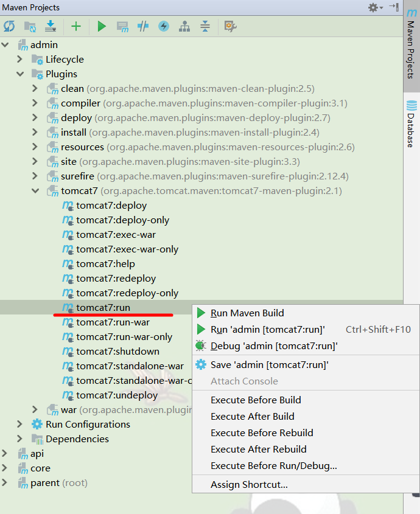Choose Execute After Rebuild menu entry

(306, 449)
